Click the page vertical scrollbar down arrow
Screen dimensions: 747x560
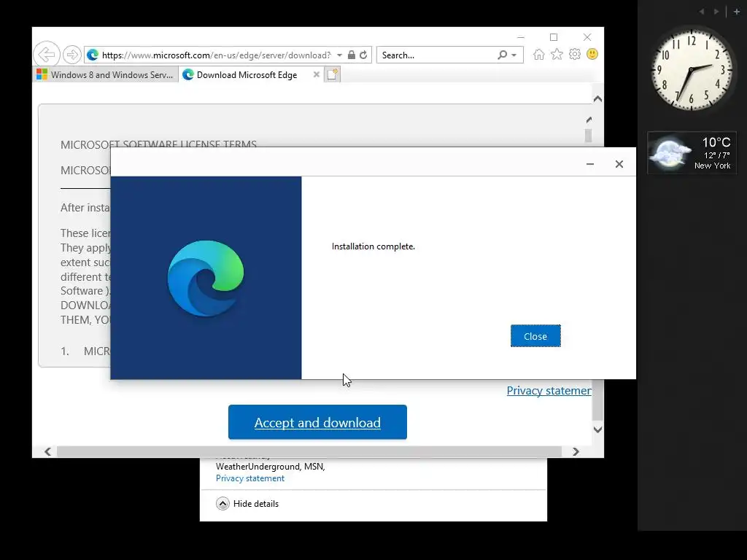pyautogui.click(x=597, y=429)
